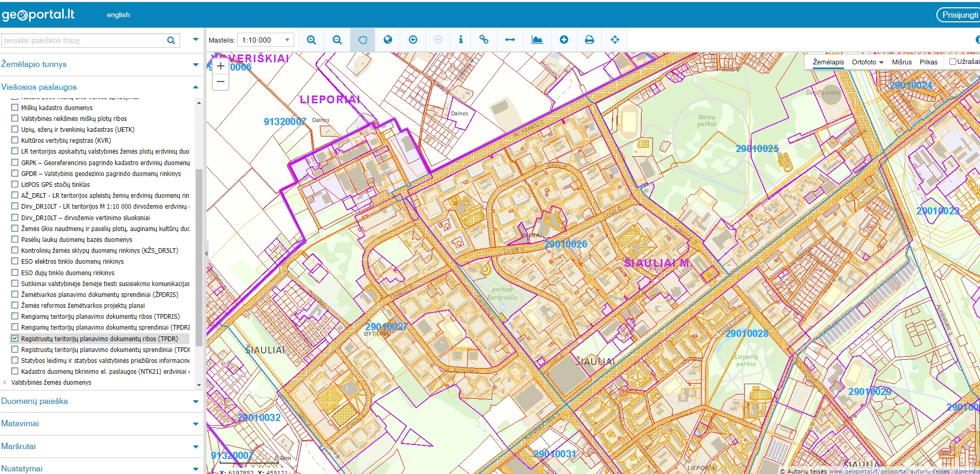Image resolution: width=980 pixels, height=474 pixels.
Task: Check Statybos leidimų ir statybos priežiūros layer
Action: point(15,360)
